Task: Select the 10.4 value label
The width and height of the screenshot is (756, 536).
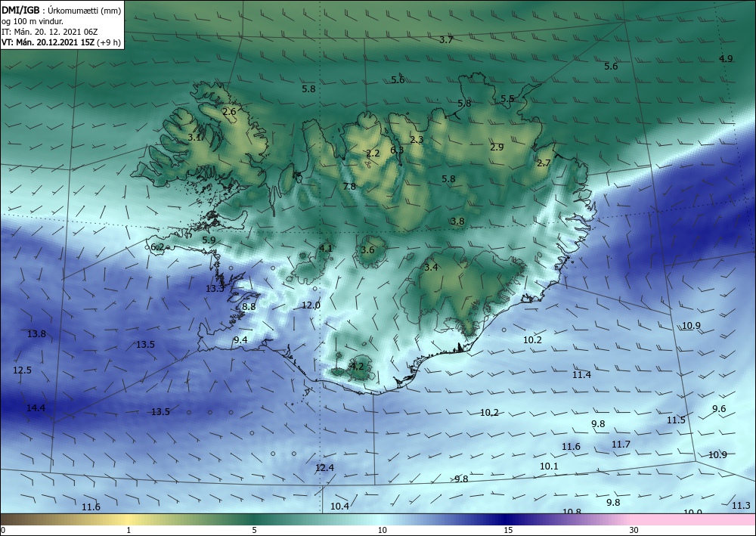Action: click(339, 507)
